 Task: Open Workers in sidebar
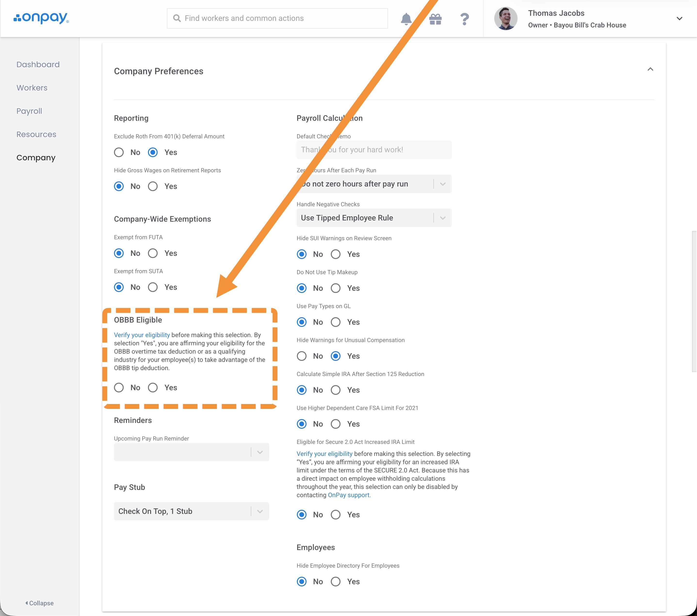32,88
